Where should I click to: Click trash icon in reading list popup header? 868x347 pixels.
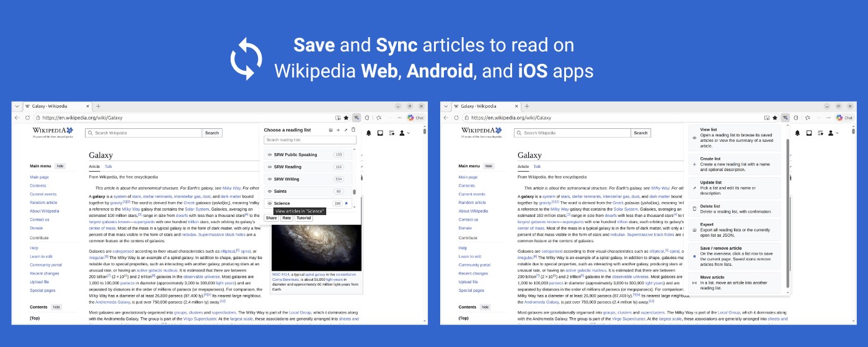353,130
